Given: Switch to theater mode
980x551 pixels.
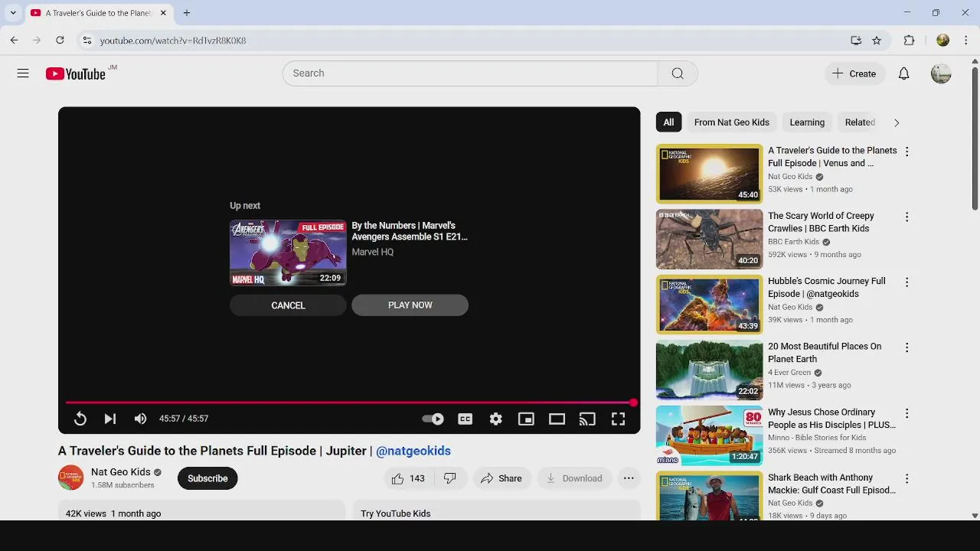Looking at the screenshot, I should point(557,419).
